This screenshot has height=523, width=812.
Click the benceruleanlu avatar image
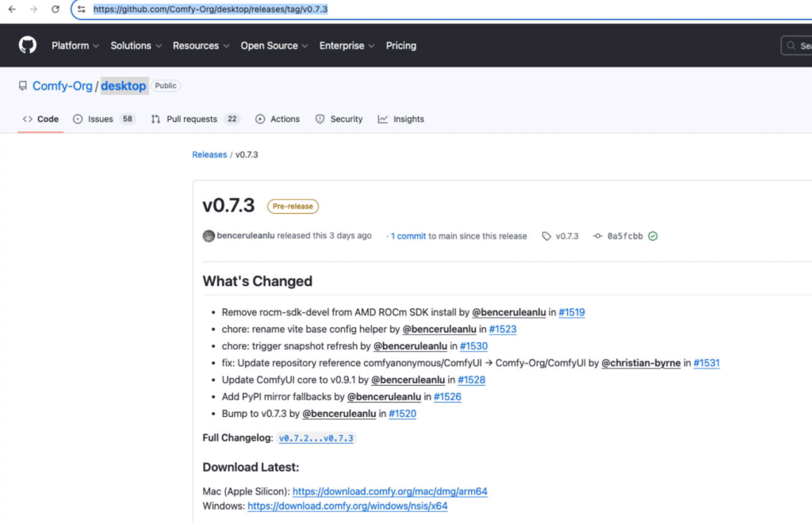(209, 236)
